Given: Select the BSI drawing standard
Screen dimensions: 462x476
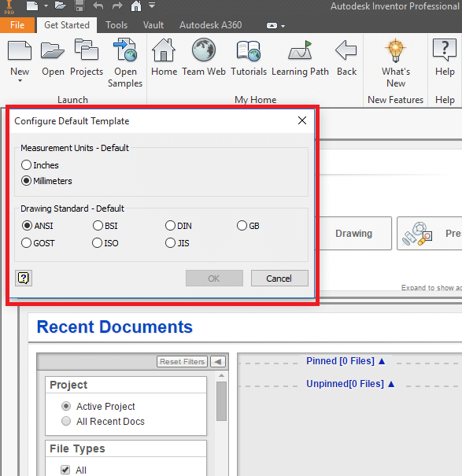Looking at the screenshot, I should click(105, 226).
